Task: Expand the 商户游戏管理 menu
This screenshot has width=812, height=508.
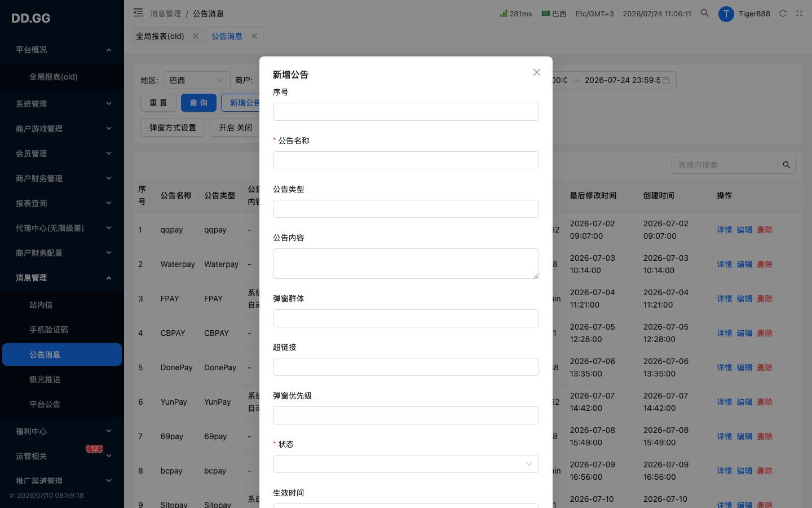Action: pos(62,129)
